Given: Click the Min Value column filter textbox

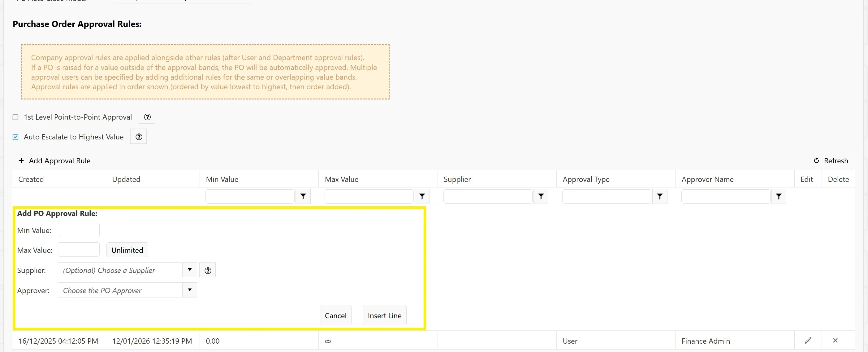Looking at the screenshot, I should 250,196.
